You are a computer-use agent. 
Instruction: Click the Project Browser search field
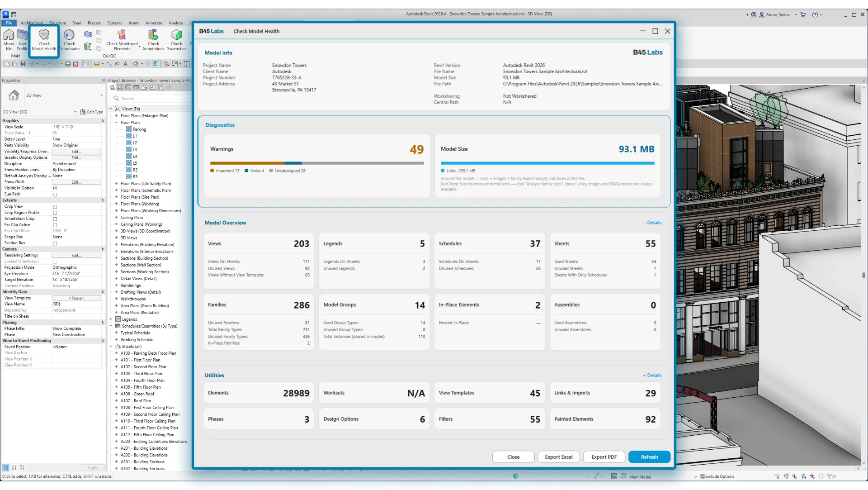[x=152, y=99]
